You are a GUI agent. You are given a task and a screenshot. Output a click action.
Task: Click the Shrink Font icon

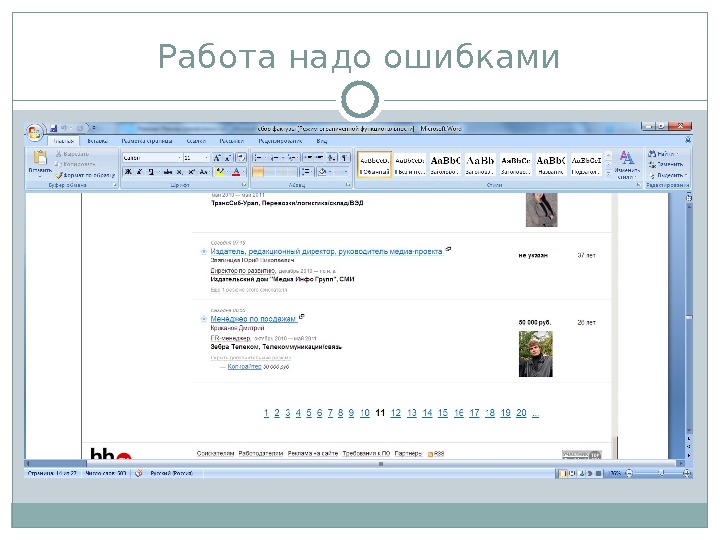(x=228, y=158)
